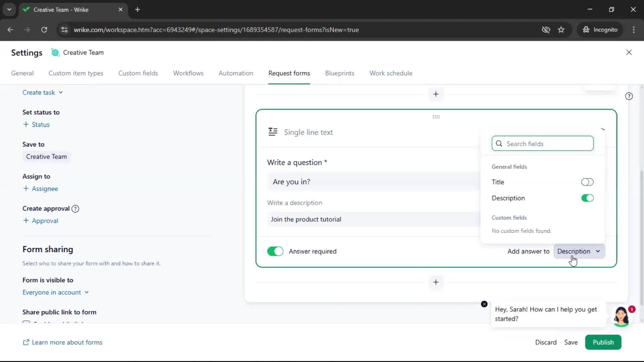Dismiss the chat greeting bubble
This screenshot has width=644, height=362.
coord(484,304)
